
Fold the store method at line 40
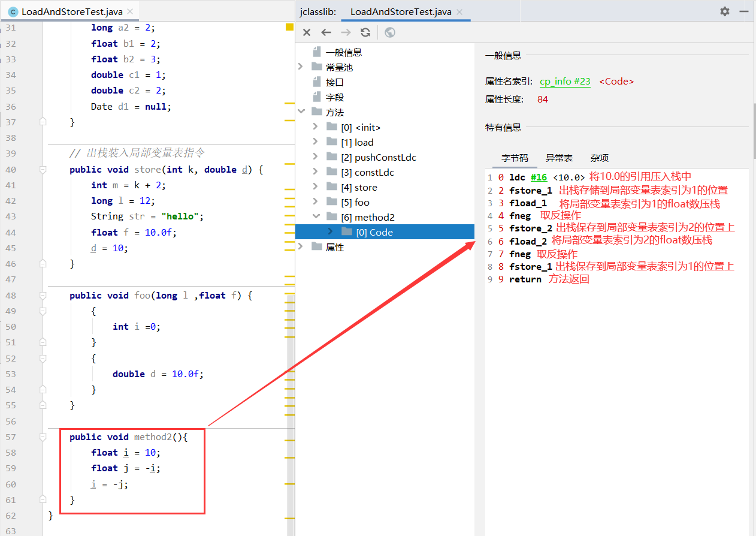point(43,170)
